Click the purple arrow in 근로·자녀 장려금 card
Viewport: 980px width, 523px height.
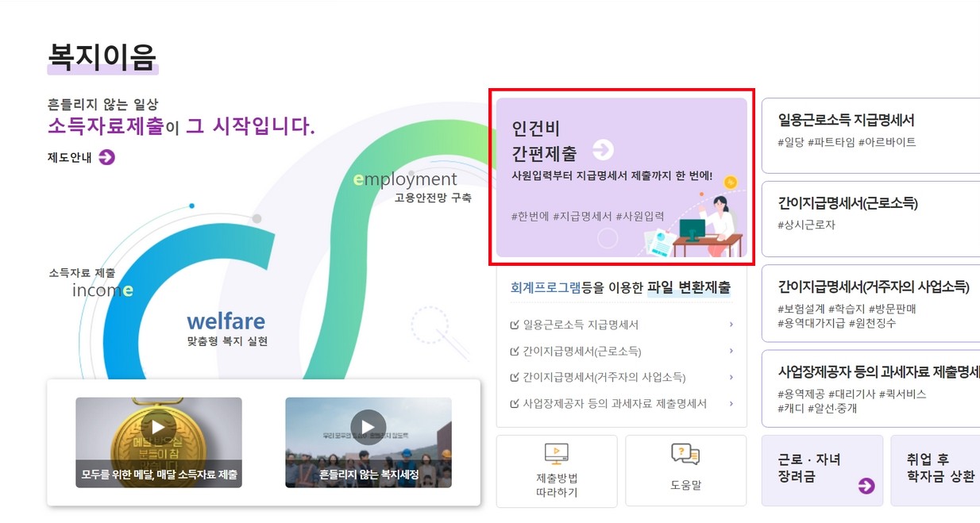(866, 486)
